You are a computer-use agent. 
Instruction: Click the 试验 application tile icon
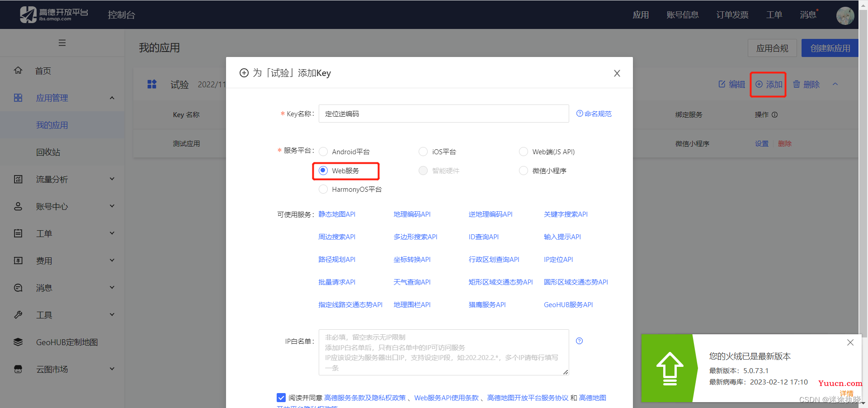pos(152,84)
